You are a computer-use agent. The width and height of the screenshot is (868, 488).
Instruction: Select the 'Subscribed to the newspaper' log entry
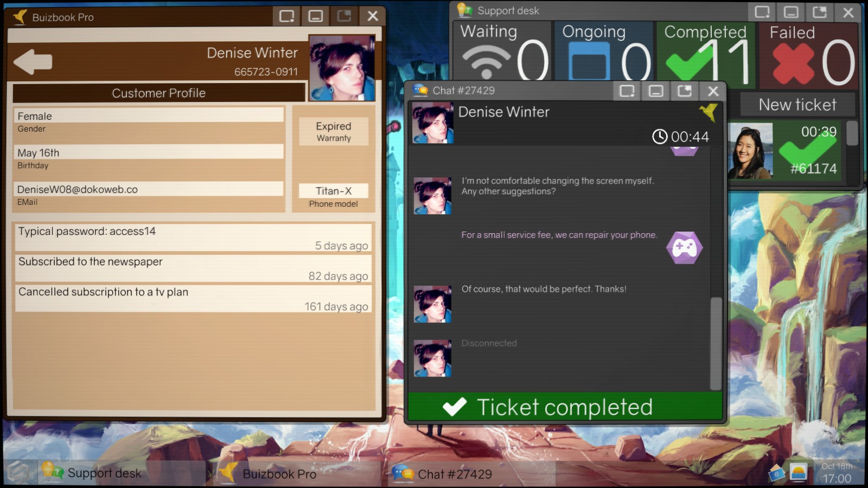[194, 268]
